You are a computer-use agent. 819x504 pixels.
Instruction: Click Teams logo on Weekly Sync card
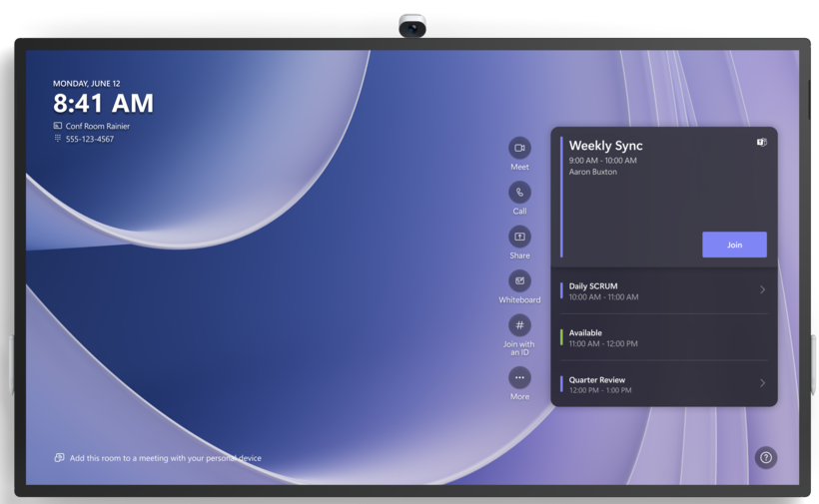762,143
